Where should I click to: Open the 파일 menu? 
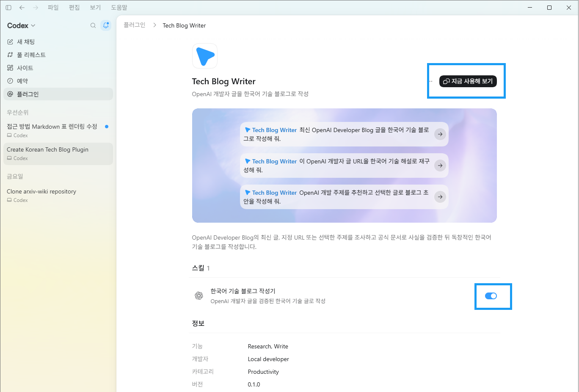tap(53, 8)
